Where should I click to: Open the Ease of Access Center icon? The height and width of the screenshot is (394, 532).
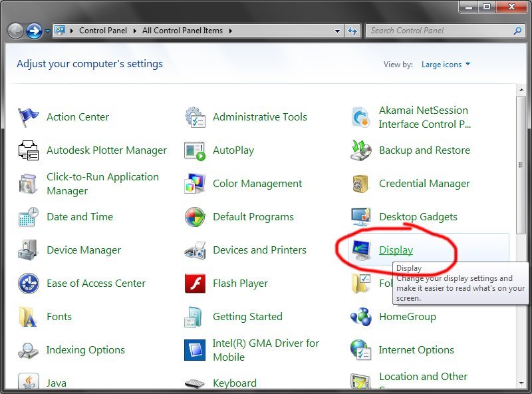pyautogui.click(x=28, y=284)
